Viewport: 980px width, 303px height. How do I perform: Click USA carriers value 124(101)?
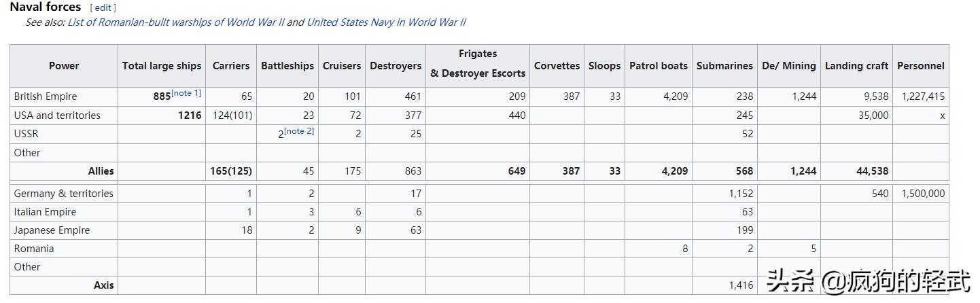point(232,115)
